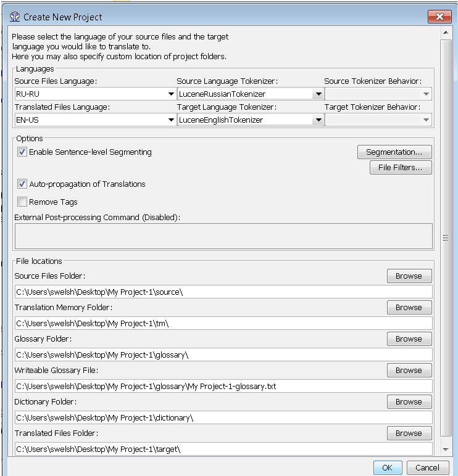Click the Dictionary Folder path field
Viewport: 458px width, 476px height.
pyautogui.click(x=223, y=417)
